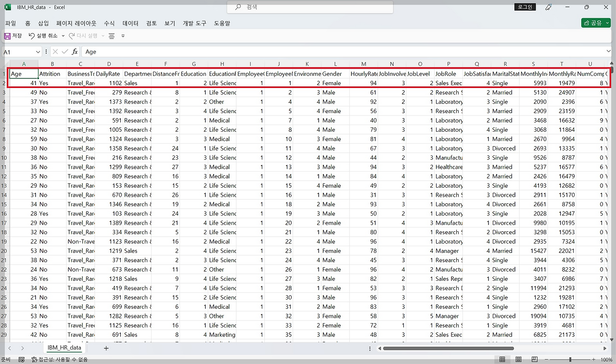
Task: Open the 데이터 ribbon tab
Action: 130,23
